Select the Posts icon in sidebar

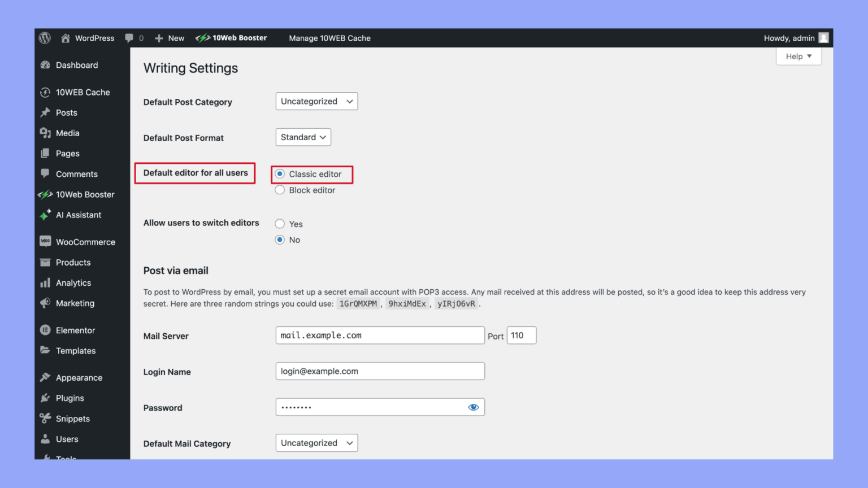coord(45,112)
